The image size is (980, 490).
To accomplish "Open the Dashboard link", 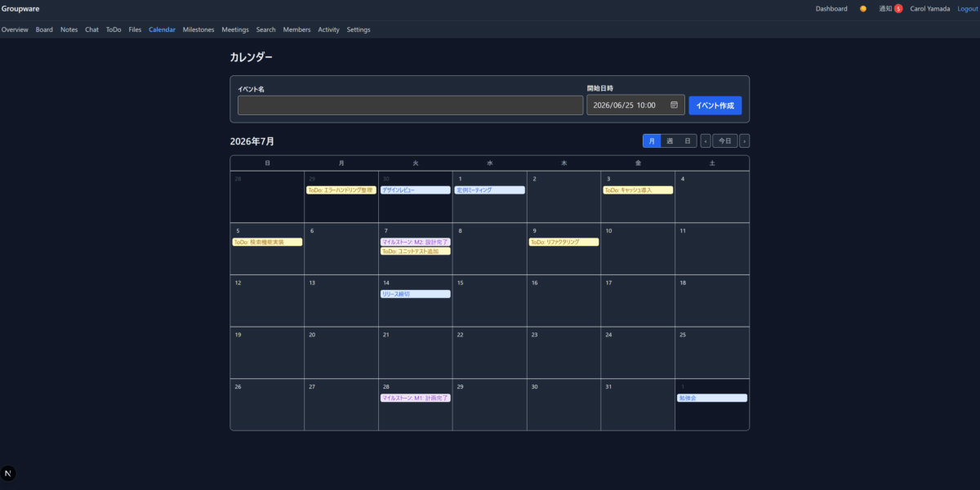I will [831, 8].
